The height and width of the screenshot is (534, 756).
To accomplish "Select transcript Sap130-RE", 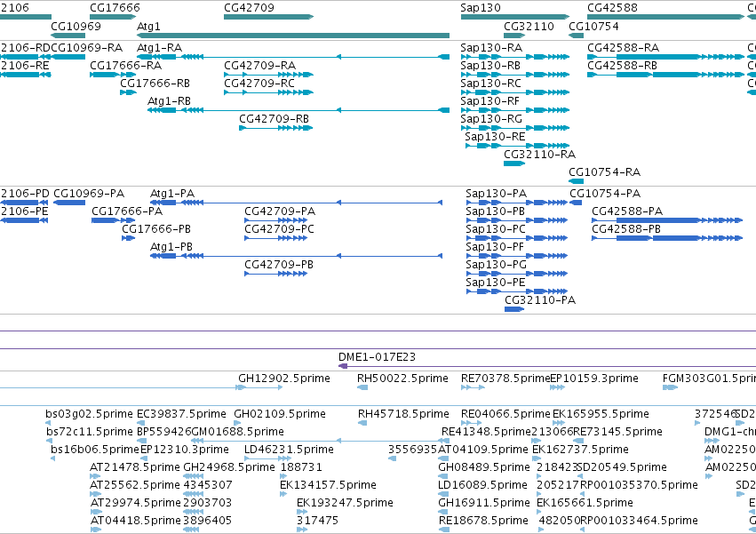I will point(517,146).
